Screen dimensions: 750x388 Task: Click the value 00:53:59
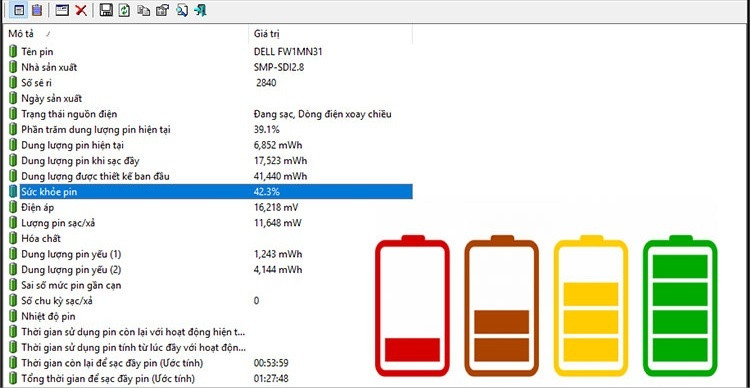271,363
